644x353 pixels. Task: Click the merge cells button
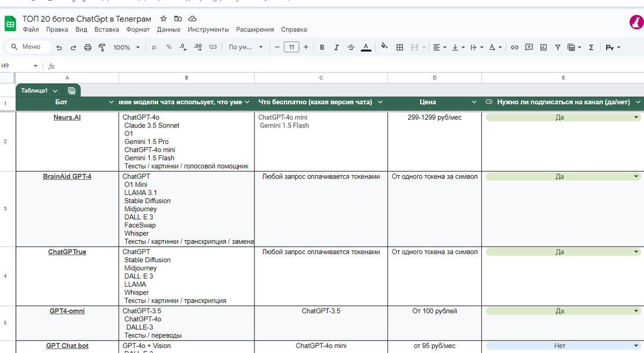point(414,47)
